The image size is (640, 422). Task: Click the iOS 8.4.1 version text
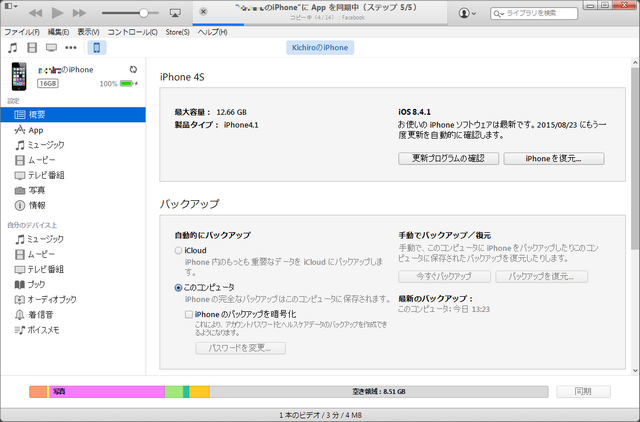point(414,112)
